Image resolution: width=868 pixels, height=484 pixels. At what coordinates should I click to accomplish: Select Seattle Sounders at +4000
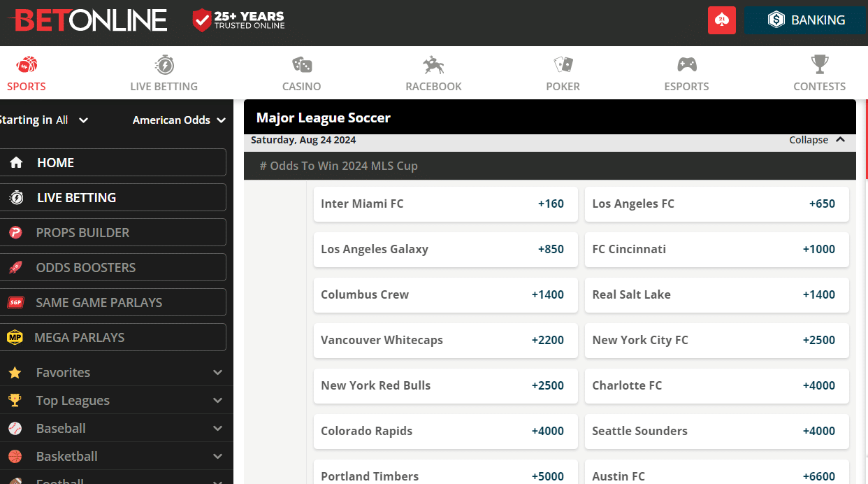pyautogui.click(x=717, y=432)
